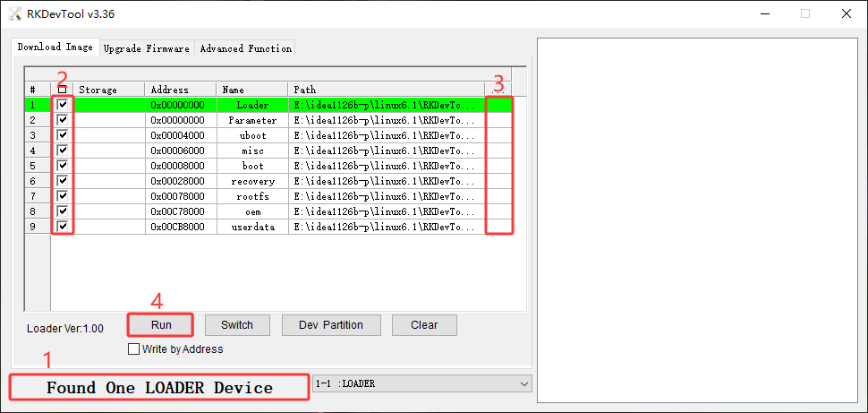Click the Name column header

[x=252, y=90]
